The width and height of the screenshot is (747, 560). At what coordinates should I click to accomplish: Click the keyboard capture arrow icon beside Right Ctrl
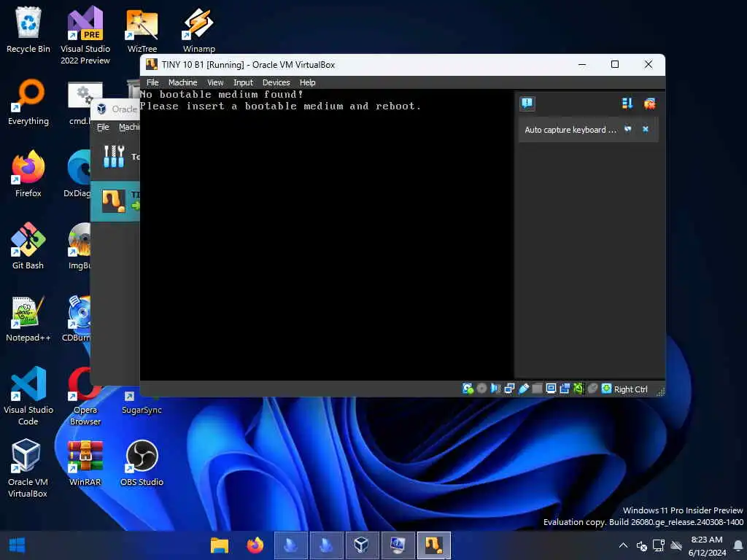(606, 389)
